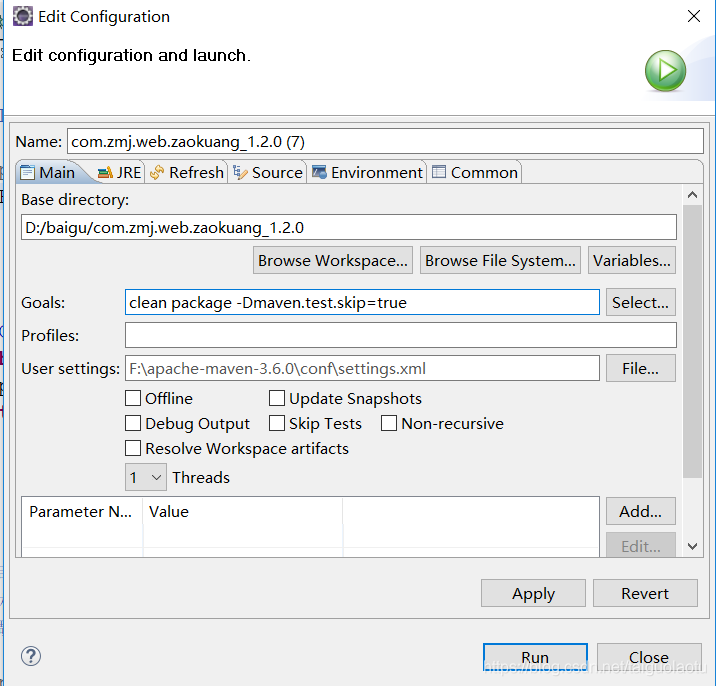The image size is (716, 686).
Task: Open help via question mark icon
Action: click(31, 656)
